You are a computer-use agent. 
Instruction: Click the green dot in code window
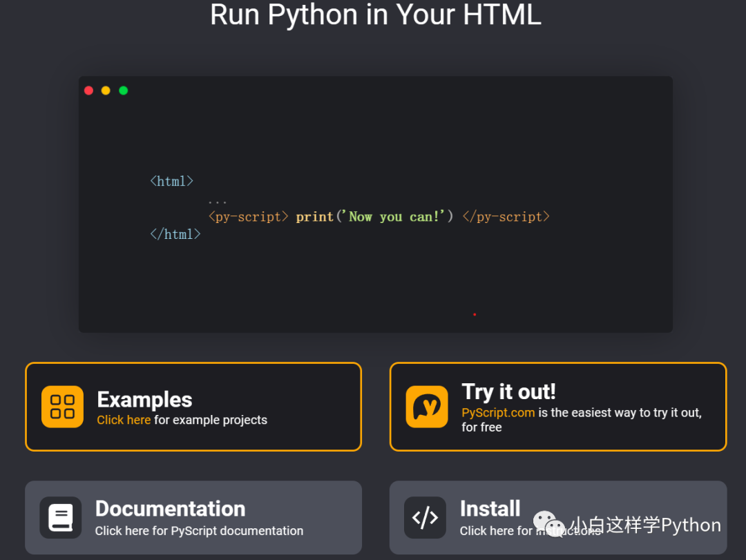tap(123, 90)
